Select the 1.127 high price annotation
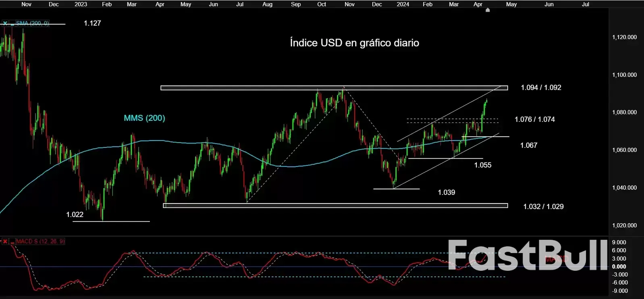The image size is (644, 299). (x=92, y=23)
